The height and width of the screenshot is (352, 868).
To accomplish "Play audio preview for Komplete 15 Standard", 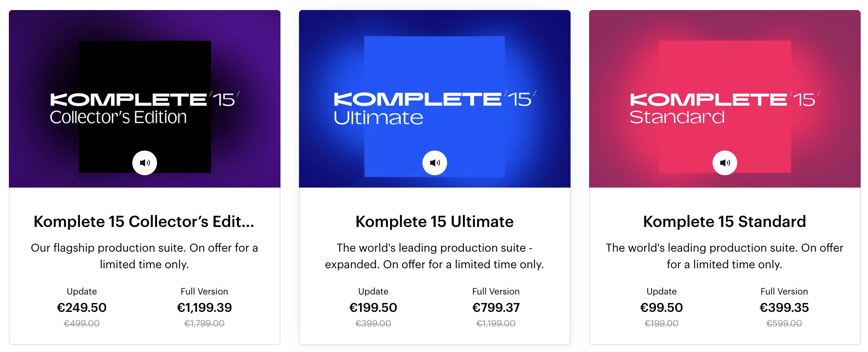I will [x=725, y=163].
